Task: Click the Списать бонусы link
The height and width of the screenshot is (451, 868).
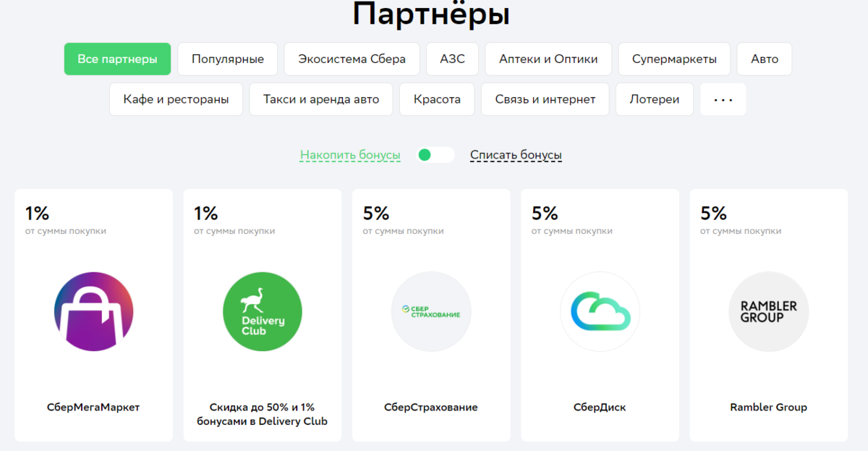Action: point(516,155)
